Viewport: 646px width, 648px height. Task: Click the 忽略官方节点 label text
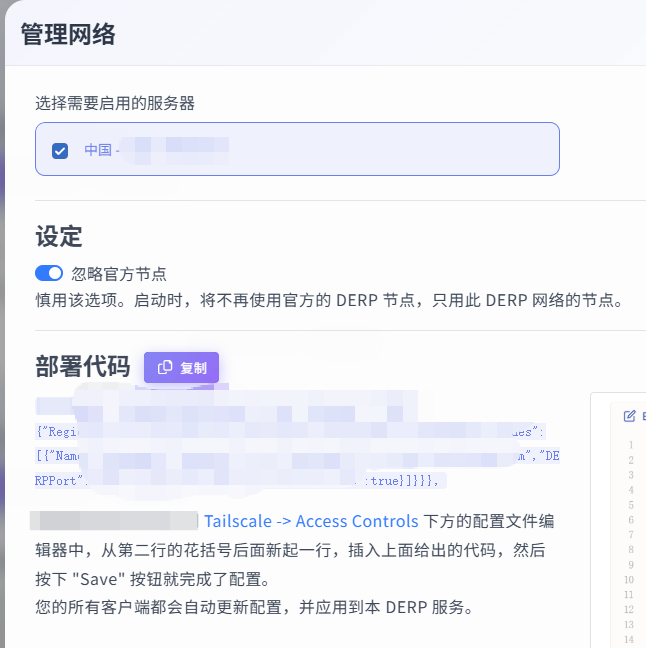pyautogui.click(x=119, y=273)
